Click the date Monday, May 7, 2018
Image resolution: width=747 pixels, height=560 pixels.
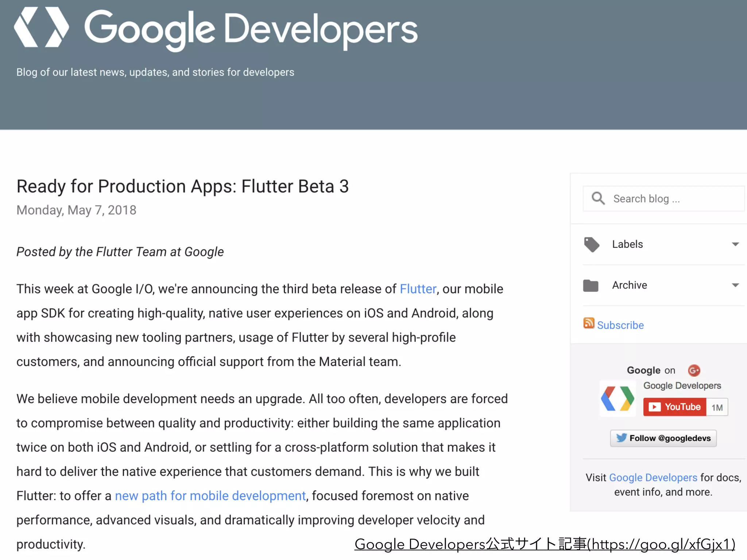pos(76,210)
